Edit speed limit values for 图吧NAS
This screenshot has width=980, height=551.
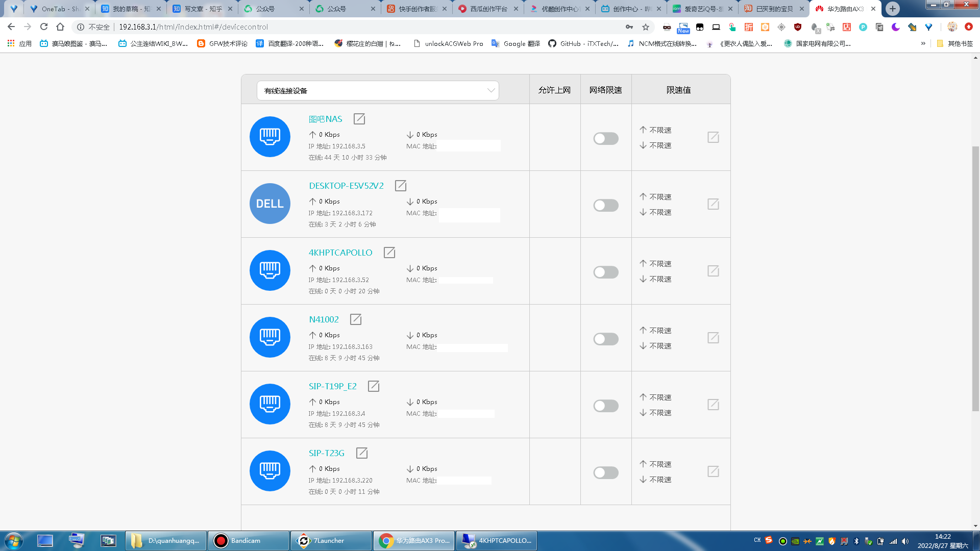pos(713,137)
